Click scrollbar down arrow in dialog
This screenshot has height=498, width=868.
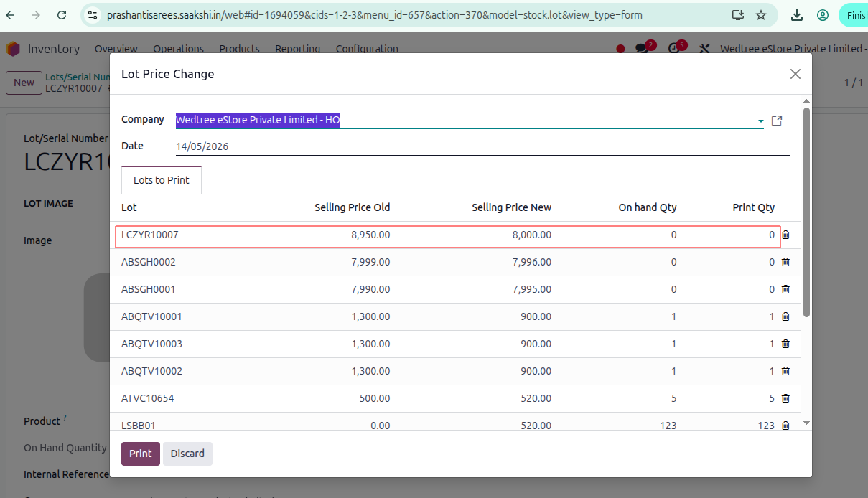pos(806,423)
